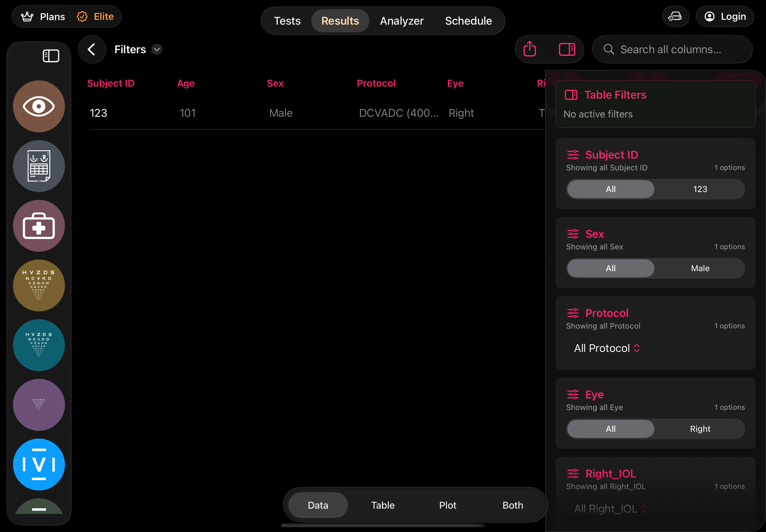Screen dimensions: 766x532
Task: Select the Table view
Action: (383, 505)
